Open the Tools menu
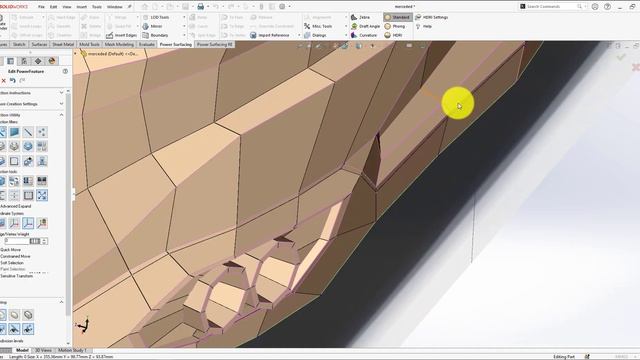Viewport: 640px width, 360px height. (97, 7)
